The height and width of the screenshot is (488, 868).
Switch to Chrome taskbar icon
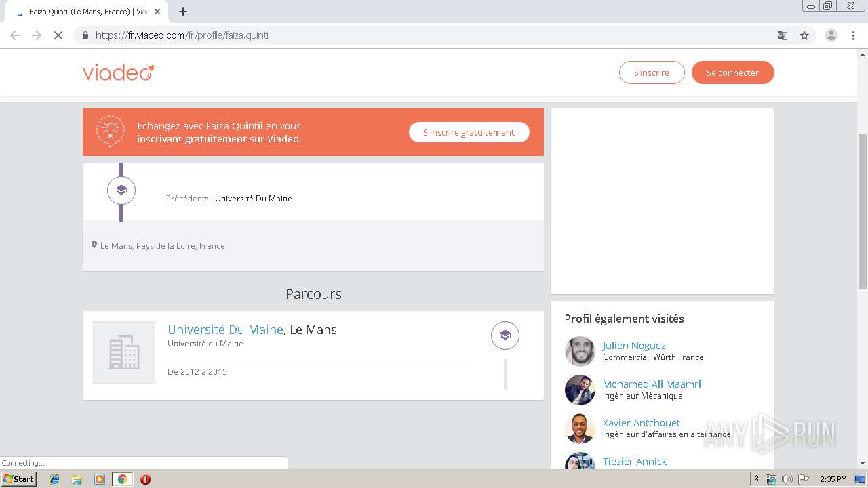coord(122,479)
